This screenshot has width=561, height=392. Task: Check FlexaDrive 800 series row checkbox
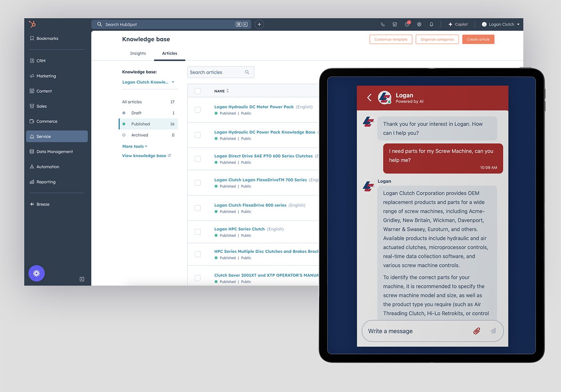click(198, 208)
